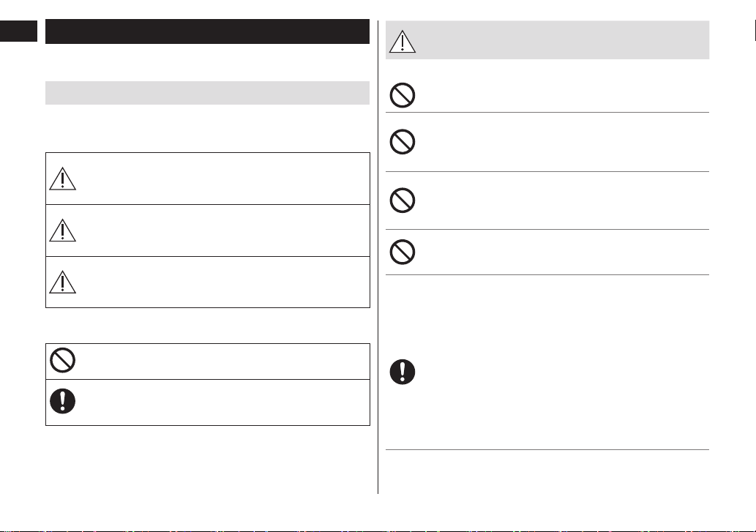Click the small black tab beside the title bar

click(x=18, y=31)
